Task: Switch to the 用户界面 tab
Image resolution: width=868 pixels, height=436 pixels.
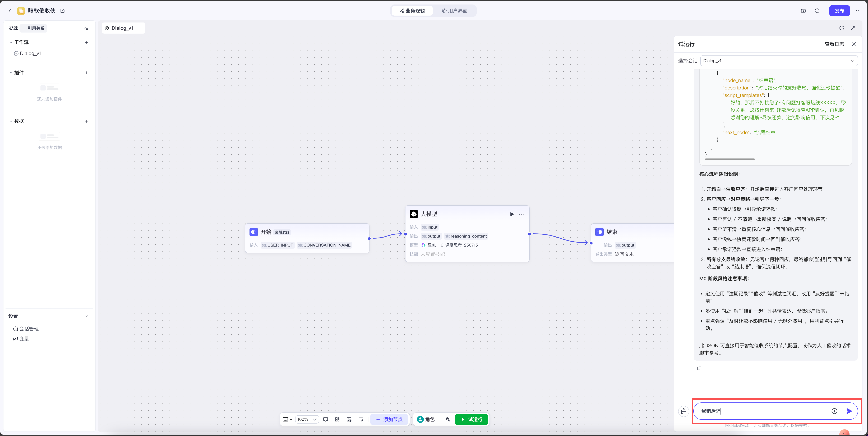Action: click(455, 11)
